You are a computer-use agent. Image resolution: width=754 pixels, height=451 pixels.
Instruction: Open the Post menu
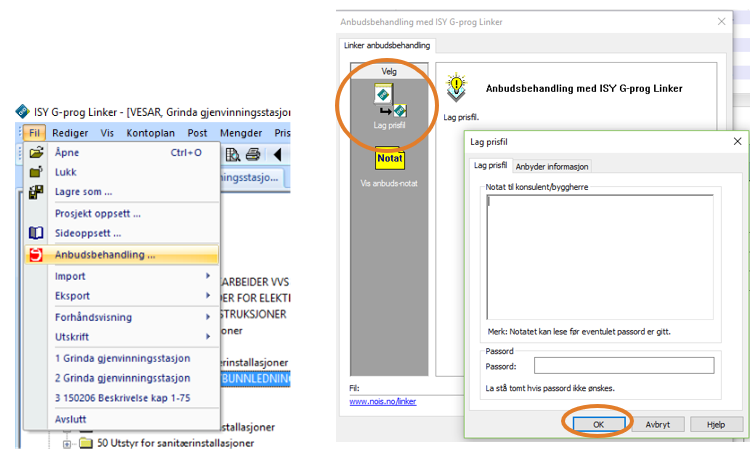[197, 133]
